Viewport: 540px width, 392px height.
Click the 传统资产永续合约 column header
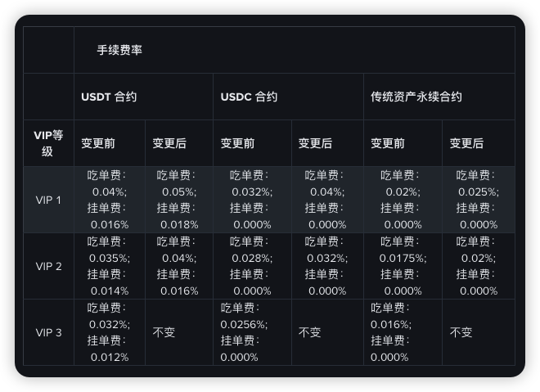point(416,97)
